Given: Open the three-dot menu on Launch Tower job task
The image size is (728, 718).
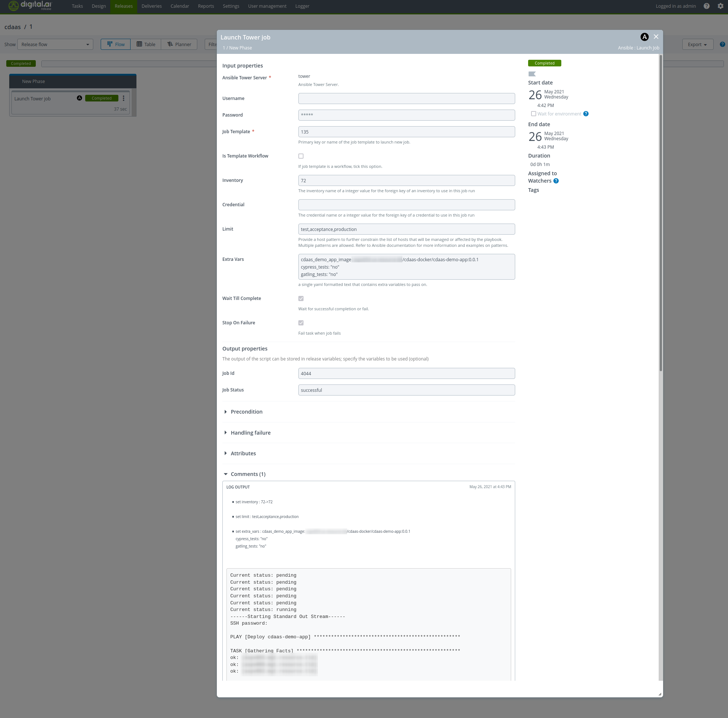Looking at the screenshot, I should tap(124, 99).
